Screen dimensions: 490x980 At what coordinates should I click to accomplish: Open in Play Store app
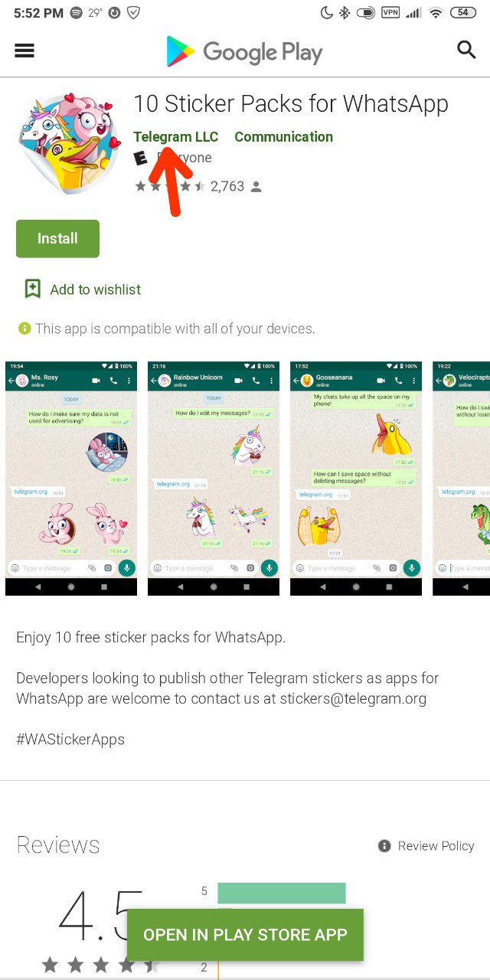click(245, 935)
